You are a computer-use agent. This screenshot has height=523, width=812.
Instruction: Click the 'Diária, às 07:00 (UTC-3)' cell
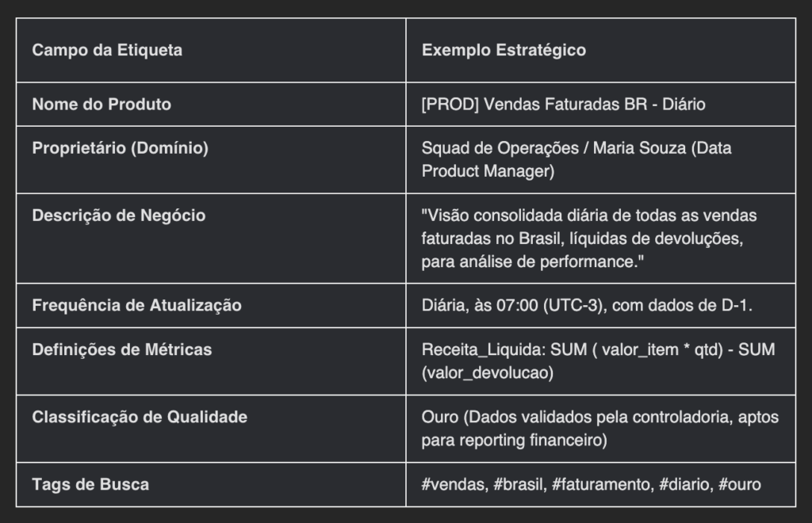click(x=587, y=306)
